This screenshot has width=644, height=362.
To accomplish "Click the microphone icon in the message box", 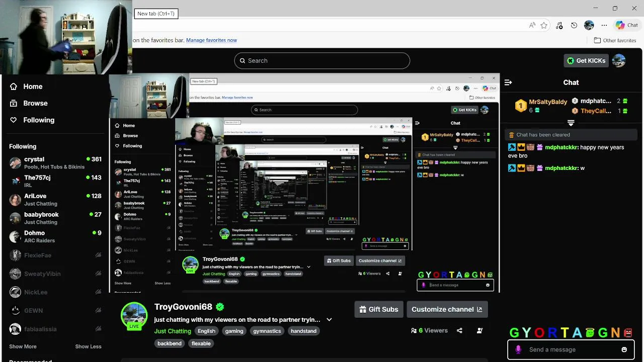I will click(x=518, y=349).
